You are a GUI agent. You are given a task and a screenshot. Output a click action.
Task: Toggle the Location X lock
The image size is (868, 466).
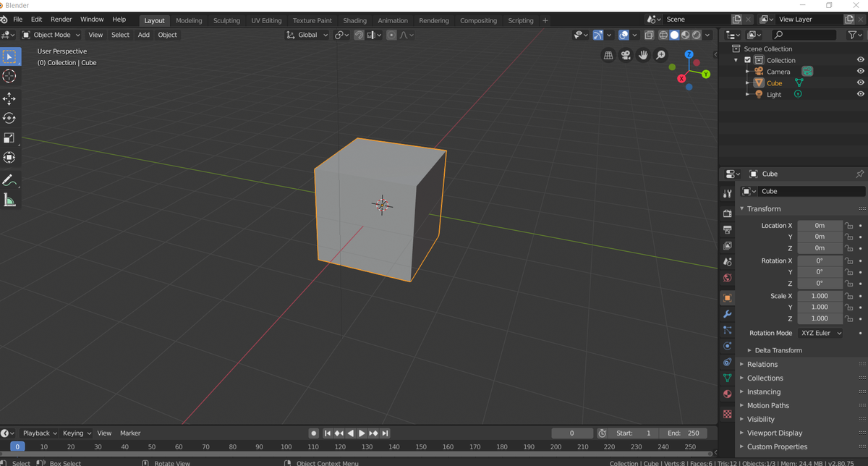click(x=850, y=226)
